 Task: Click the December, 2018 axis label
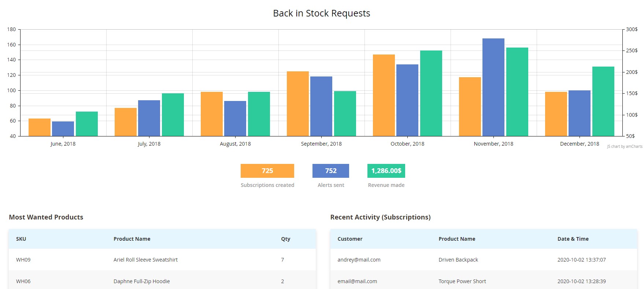pos(580,144)
